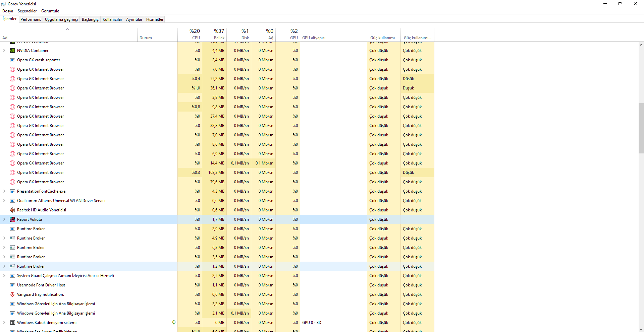The width and height of the screenshot is (644, 334).
Task: Click Windows Görevleri icon in 3,1 MB row
Action: click(x=12, y=313)
